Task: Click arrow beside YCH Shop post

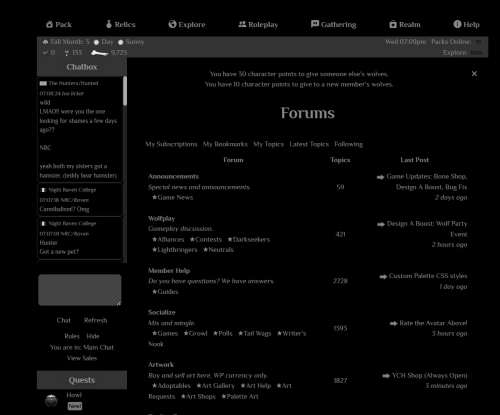Action: pyautogui.click(x=386, y=376)
